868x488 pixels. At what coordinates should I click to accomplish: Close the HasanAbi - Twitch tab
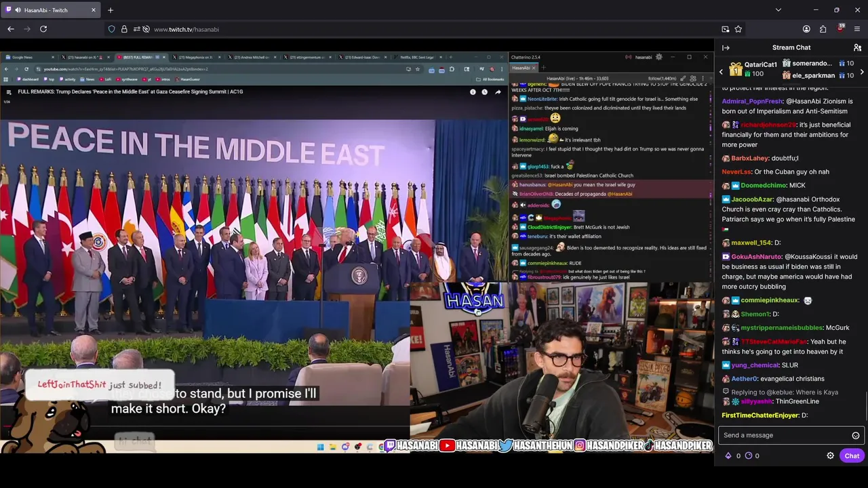coord(94,10)
